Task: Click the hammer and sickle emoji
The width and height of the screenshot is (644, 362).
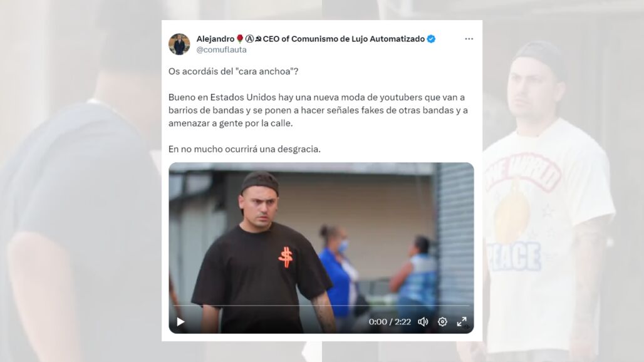Action: coord(258,39)
